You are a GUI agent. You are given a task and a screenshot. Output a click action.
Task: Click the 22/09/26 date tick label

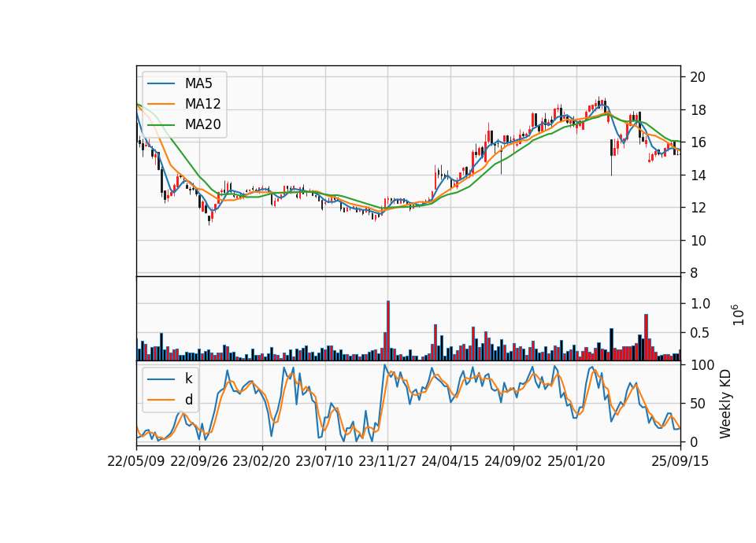pyautogui.click(x=199, y=461)
